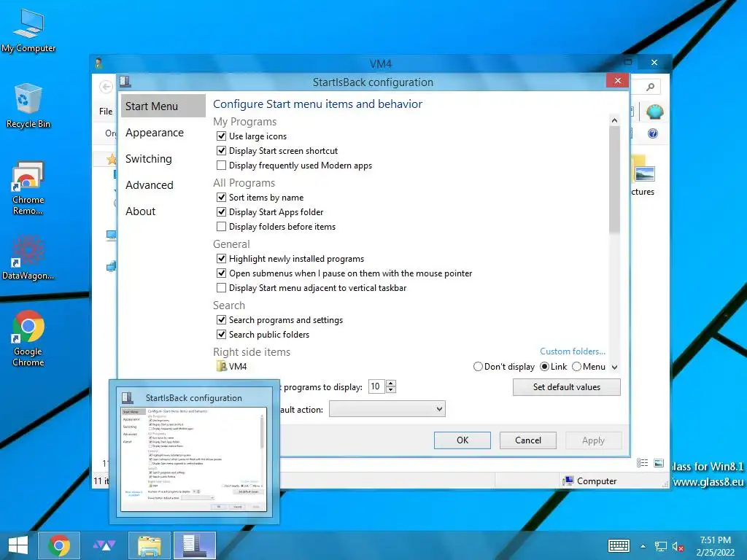Click the scroll down arrow in settings list
The height and width of the screenshot is (560, 747).
coord(614,367)
